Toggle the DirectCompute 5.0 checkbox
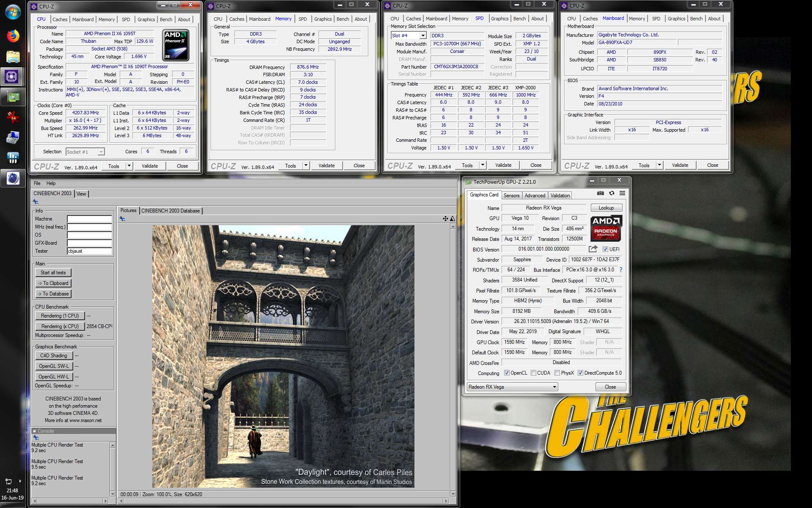812x508 pixels. pos(580,373)
